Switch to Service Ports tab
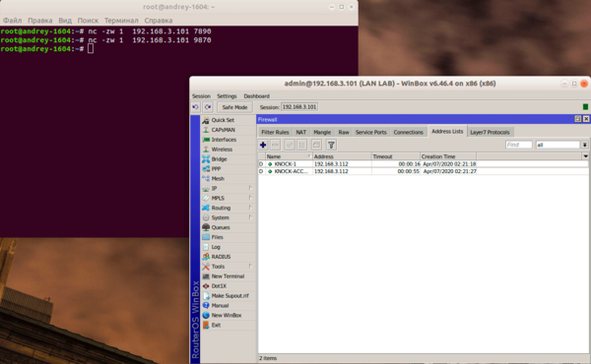The image size is (591, 364). (x=371, y=132)
